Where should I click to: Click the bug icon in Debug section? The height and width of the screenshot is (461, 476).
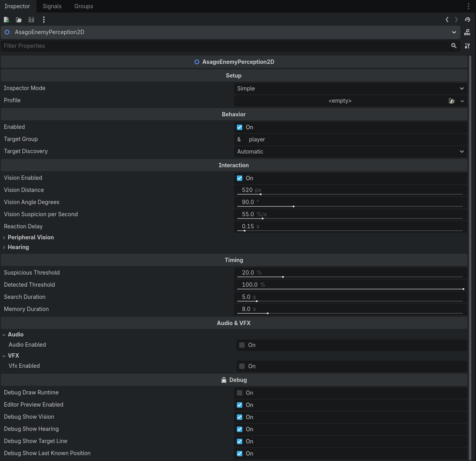click(x=224, y=380)
